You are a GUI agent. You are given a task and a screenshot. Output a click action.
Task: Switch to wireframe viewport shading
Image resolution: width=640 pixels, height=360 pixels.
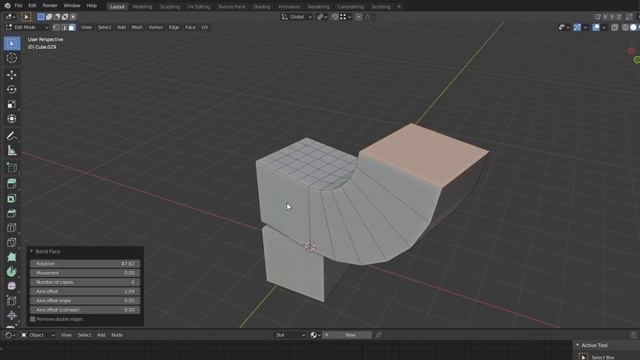tap(625, 27)
